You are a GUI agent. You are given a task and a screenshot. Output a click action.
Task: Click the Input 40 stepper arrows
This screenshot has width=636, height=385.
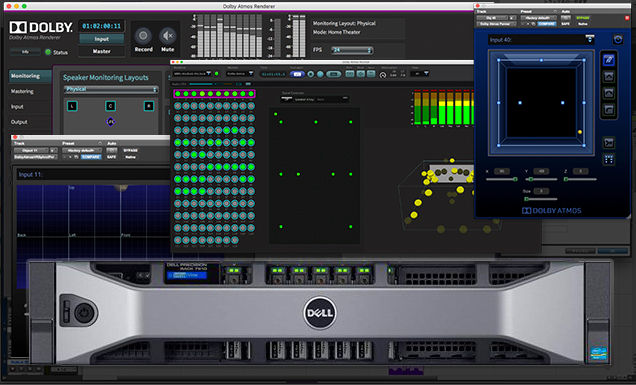590,39
